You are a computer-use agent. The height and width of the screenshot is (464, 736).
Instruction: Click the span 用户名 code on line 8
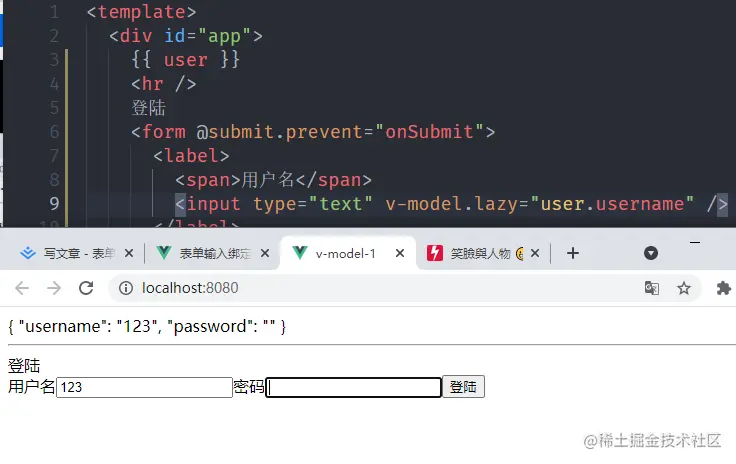pos(273,180)
